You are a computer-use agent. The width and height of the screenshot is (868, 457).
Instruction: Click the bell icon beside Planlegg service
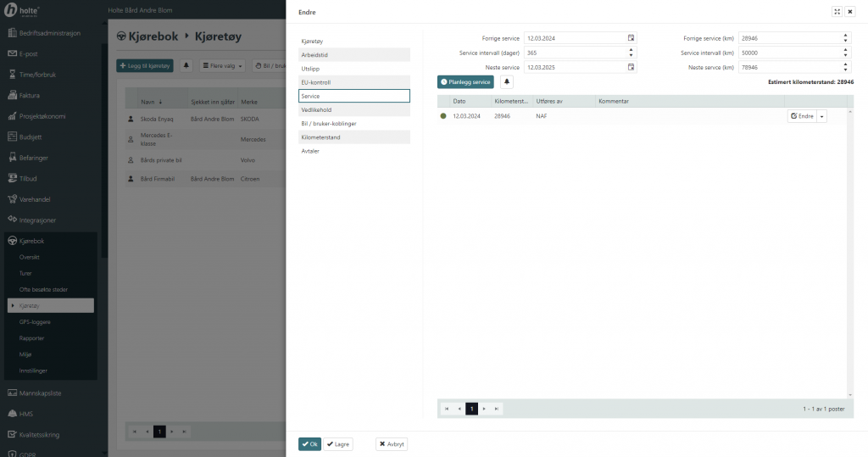(507, 82)
